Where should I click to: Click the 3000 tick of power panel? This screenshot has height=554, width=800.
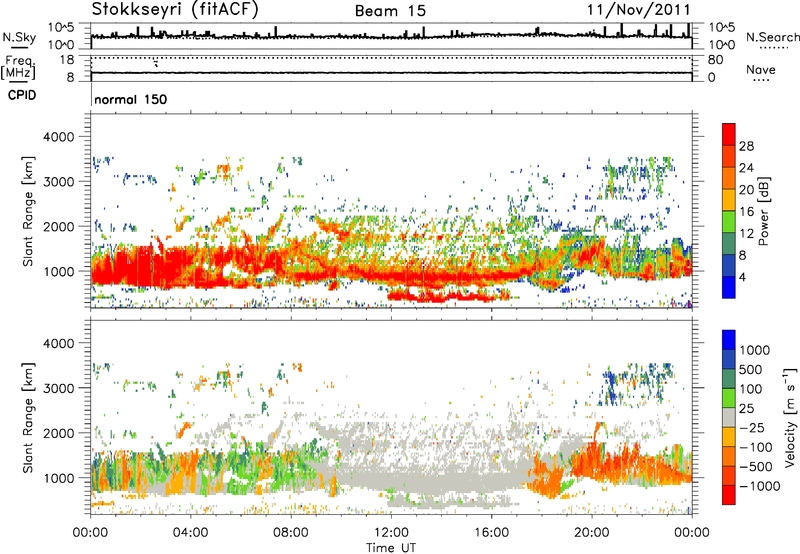pyautogui.click(x=58, y=182)
